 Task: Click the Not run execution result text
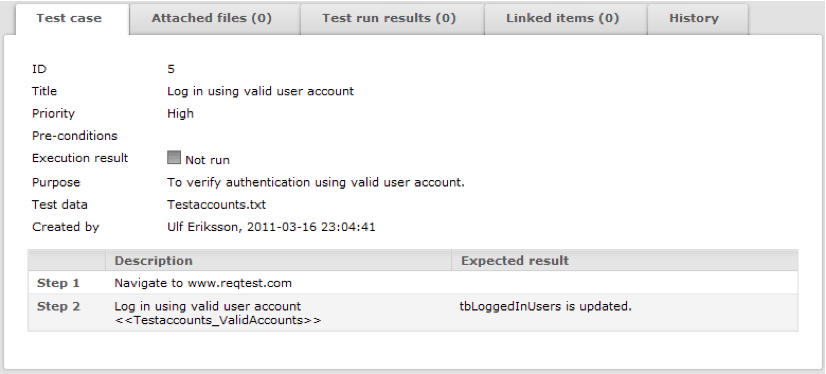pyautogui.click(x=207, y=160)
